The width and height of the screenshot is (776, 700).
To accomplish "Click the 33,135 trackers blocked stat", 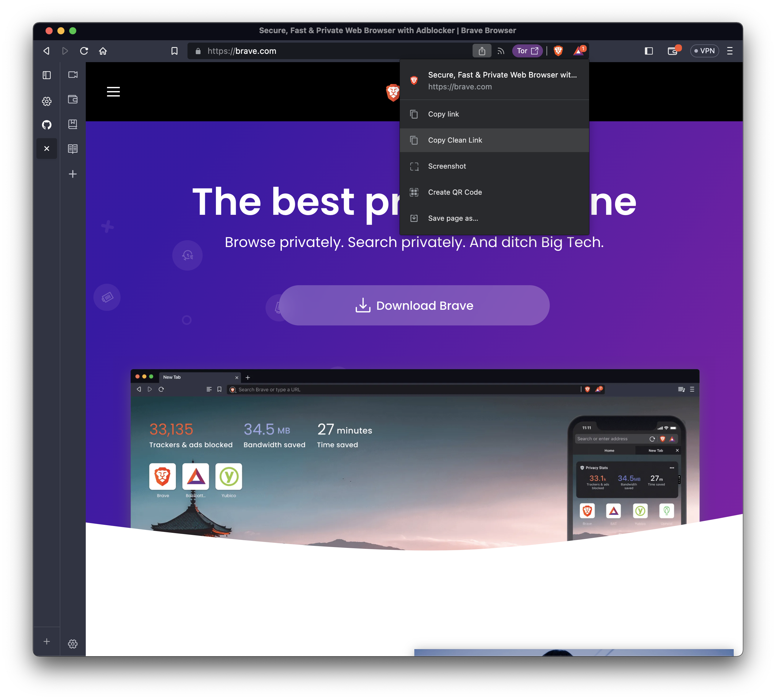I will click(x=191, y=435).
